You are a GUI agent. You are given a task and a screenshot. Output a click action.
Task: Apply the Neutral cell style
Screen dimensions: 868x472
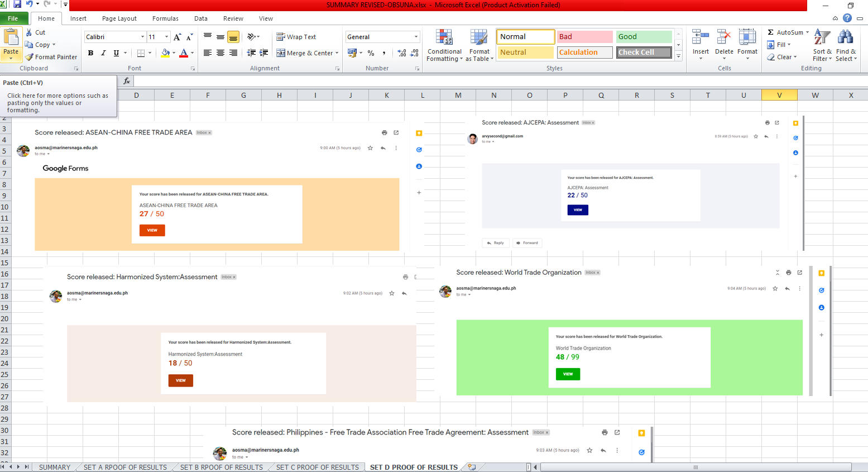click(x=525, y=53)
